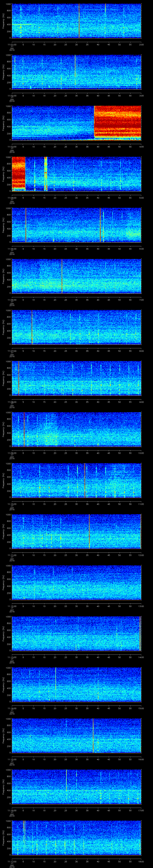
Task: Click the 11:08:00 start time label
Action: (12, 402)
